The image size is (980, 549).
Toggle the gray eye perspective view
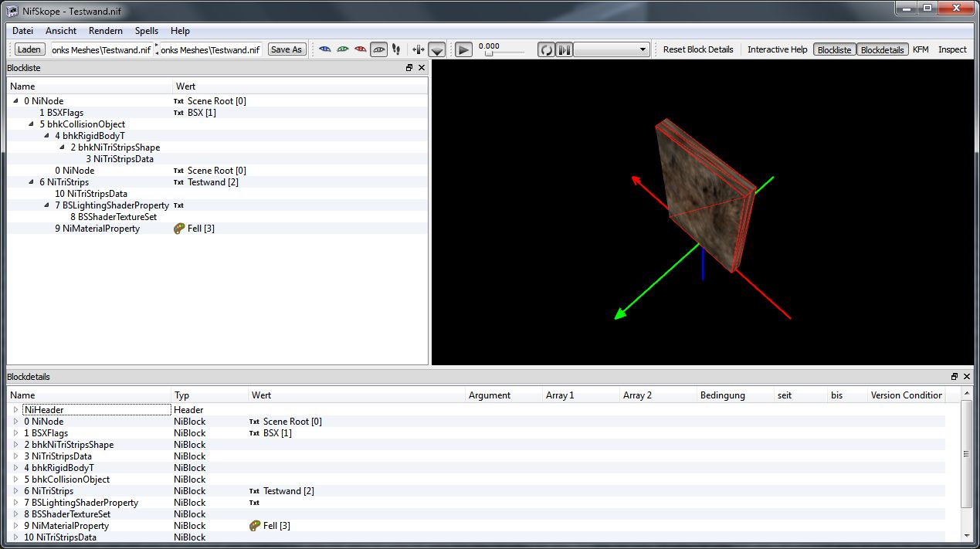pos(378,49)
